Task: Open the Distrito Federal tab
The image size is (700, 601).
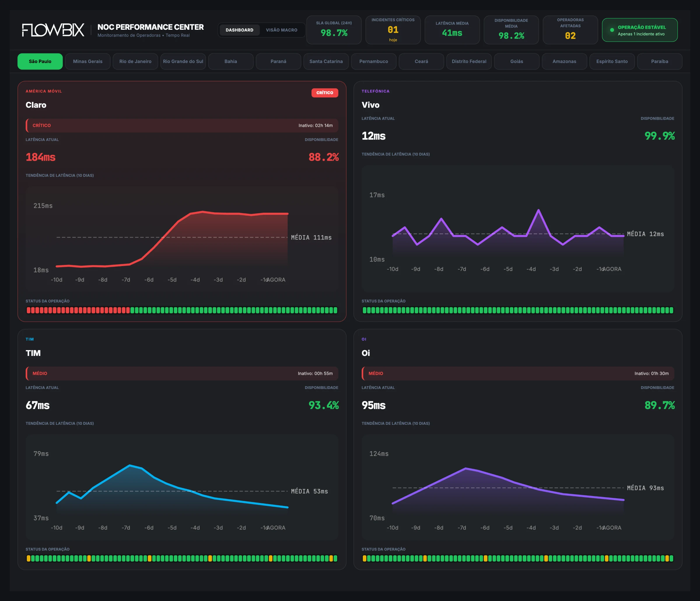Action: (469, 62)
